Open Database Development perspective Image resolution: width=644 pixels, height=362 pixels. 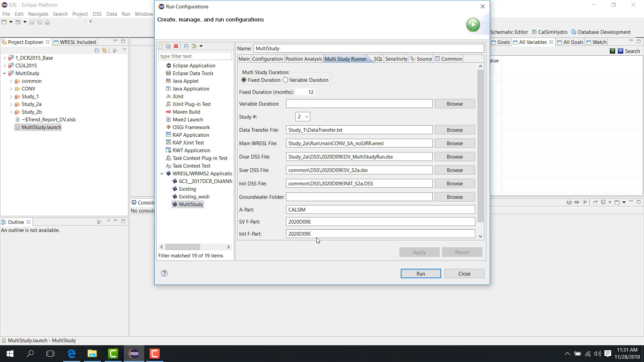pyautogui.click(x=601, y=32)
